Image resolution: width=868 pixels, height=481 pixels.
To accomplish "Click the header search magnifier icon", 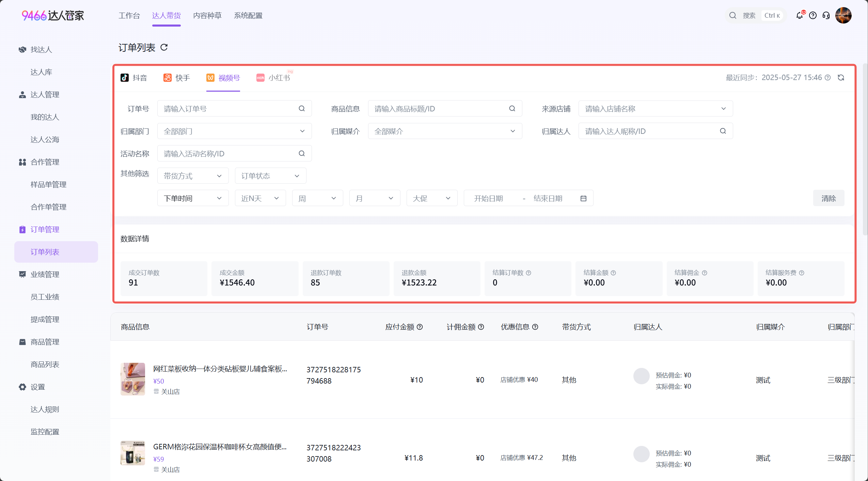I will pos(733,15).
